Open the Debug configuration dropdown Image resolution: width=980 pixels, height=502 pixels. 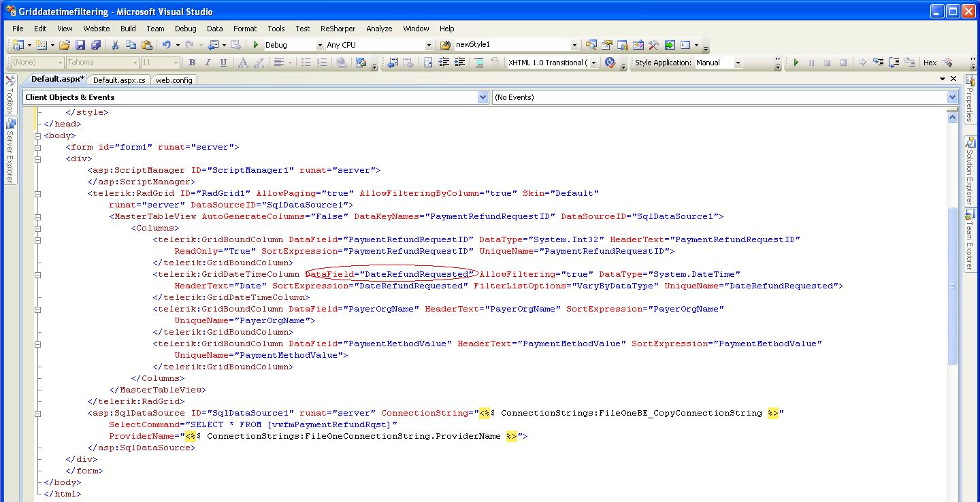coord(320,45)
